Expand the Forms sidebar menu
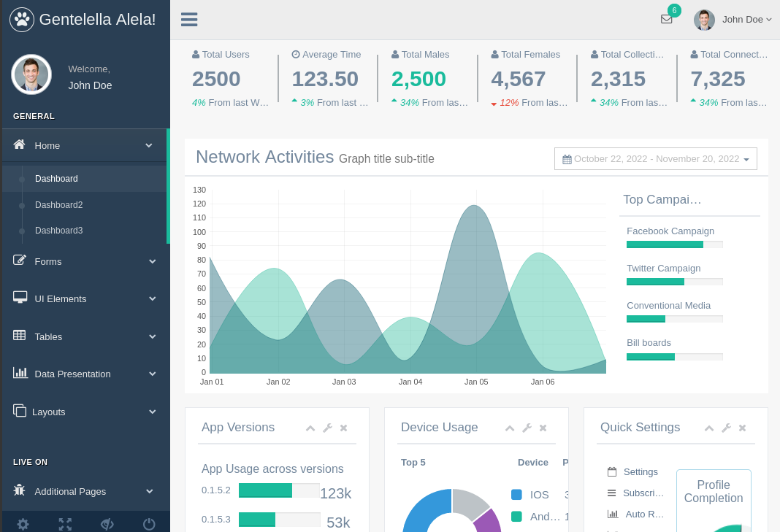The height and width of the screenshot is (532, 780). click(x=85, y=261)
